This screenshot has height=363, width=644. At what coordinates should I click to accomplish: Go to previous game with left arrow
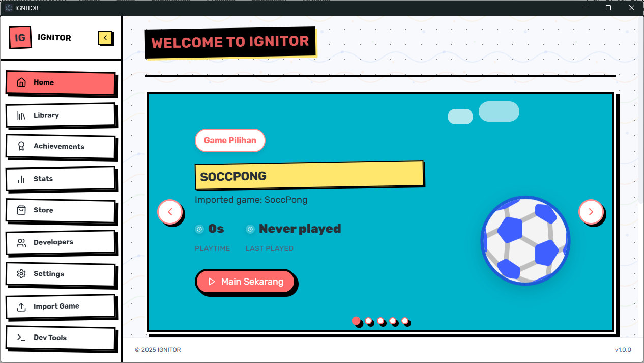pos(170,211)
